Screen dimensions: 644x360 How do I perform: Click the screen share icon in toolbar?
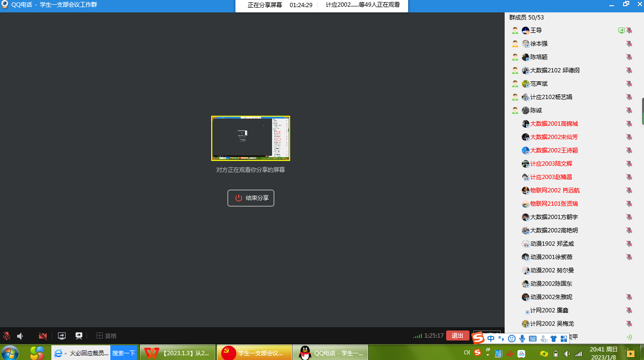click(x=61, y=336)
